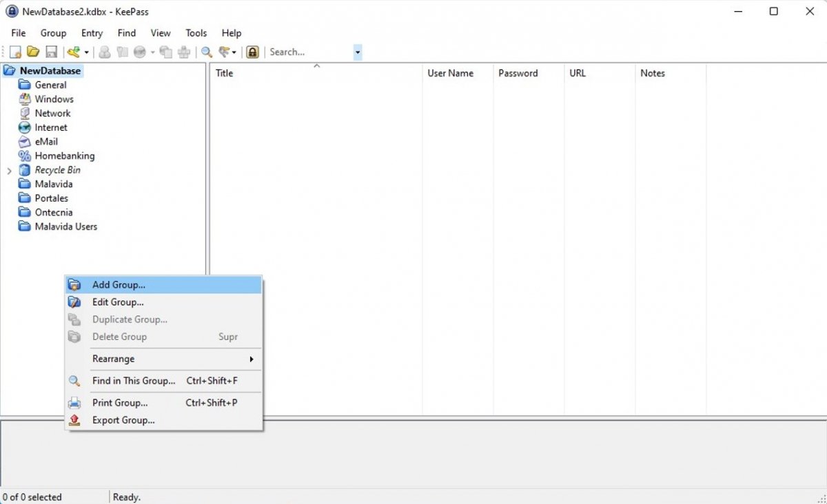Select the Internet group
The image size is (827, 504).
click(x=52, y=127)
